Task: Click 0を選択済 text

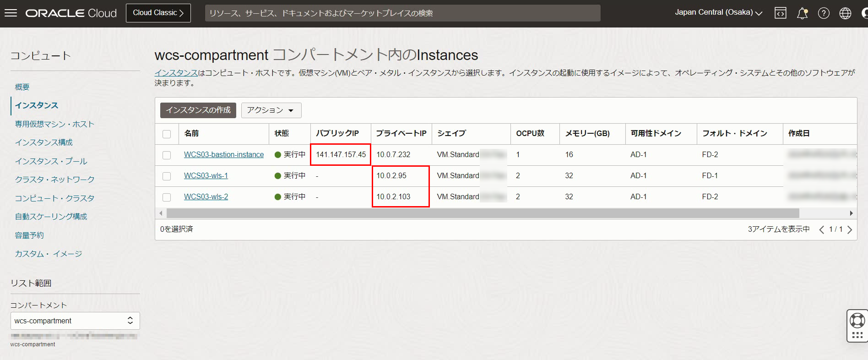Action: pos(177,229)
